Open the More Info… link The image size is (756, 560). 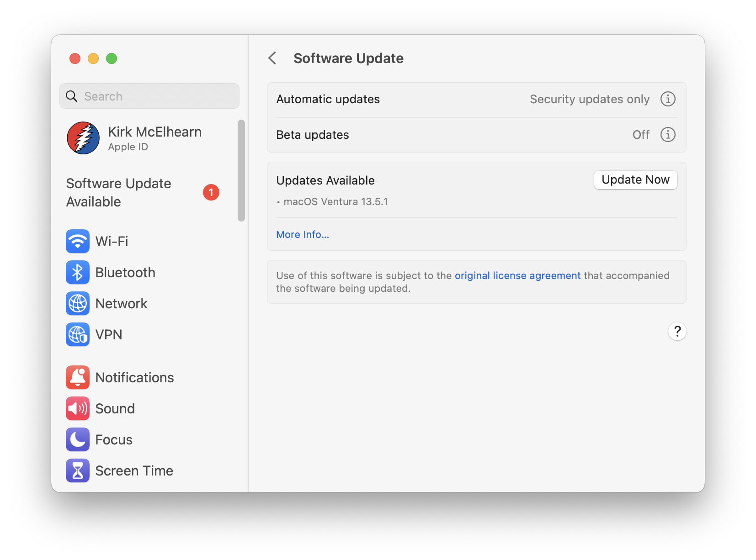[x=303, y=234]
